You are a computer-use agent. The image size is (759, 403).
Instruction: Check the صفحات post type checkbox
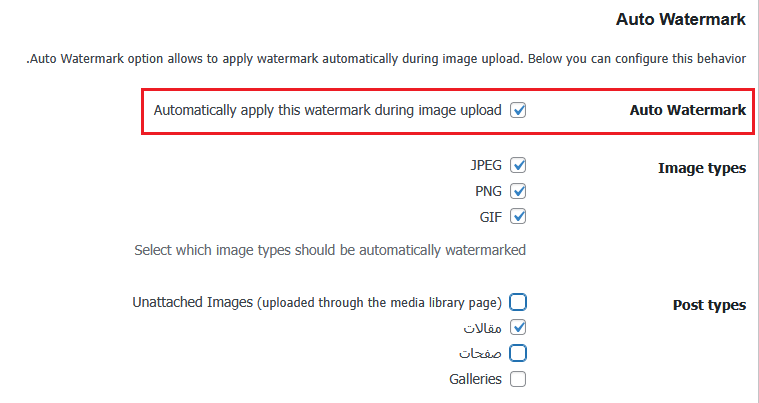click(518, 353)
